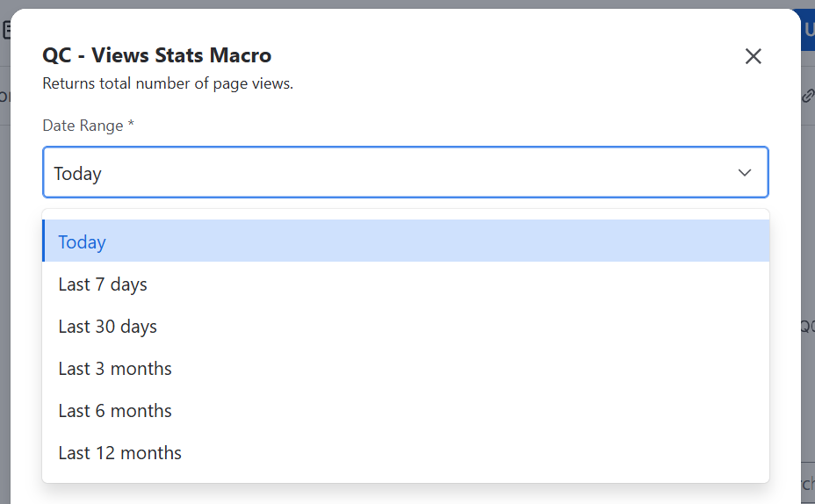The height and width of the screenshot is (504, 815).
Task: Select Last 3 months date range
Action: (x=406, y=369)
